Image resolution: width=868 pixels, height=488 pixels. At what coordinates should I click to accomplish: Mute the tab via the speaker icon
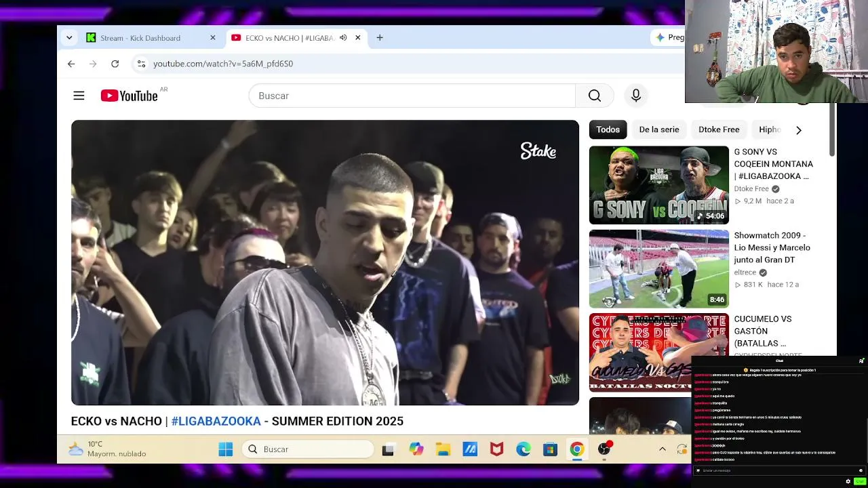pos(343,38)
